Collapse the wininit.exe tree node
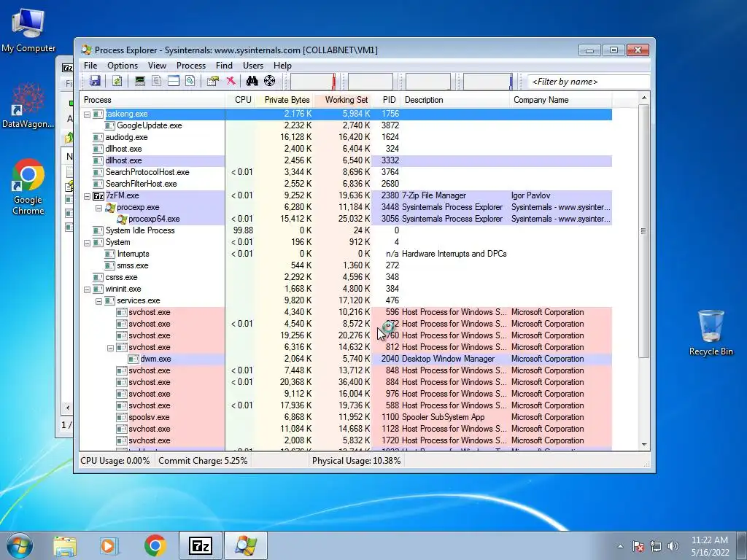Screen dimensions: 747x560 [x=88, y=289]
